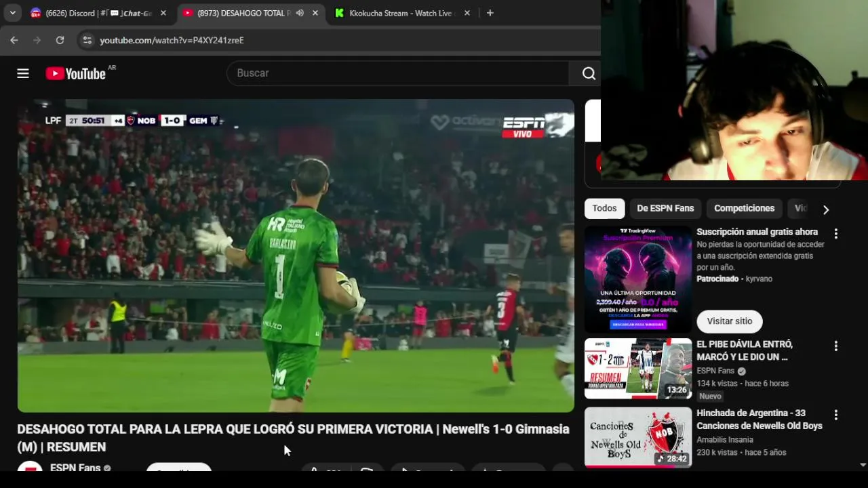Click the DESAHOGO TOTAL video title text
The image size is (868, 488).
[293, 438]
